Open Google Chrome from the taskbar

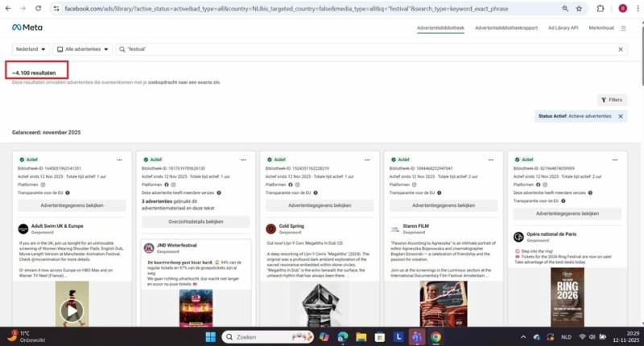point(436,336)
